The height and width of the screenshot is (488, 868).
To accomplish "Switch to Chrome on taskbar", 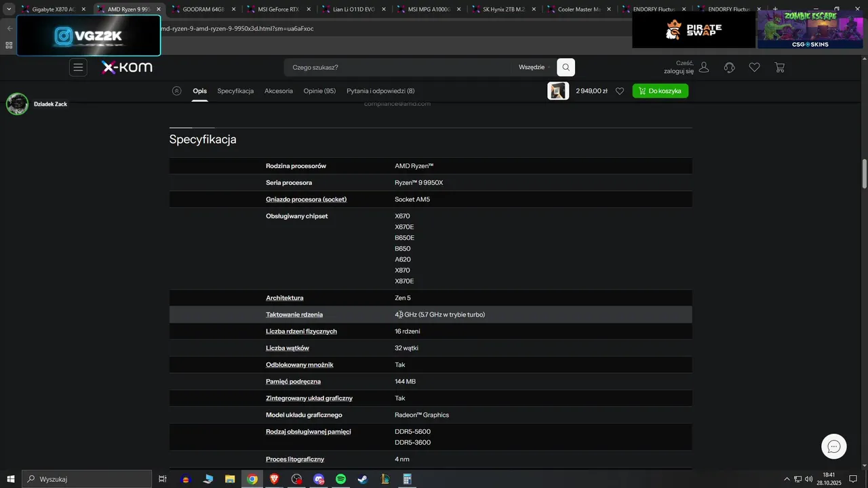I will pyautogui.click(x=252, y=479).
